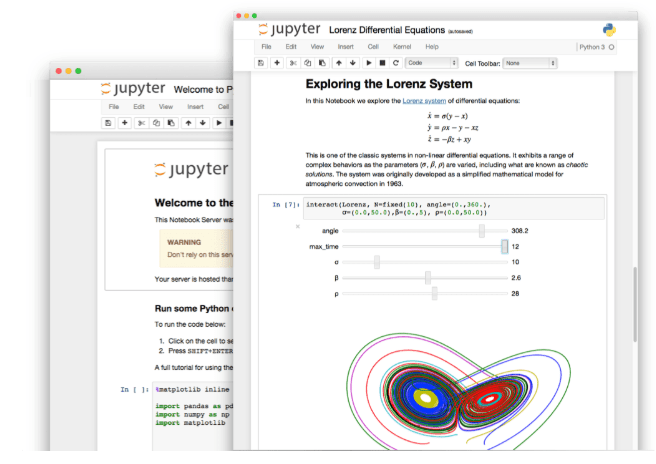
Task: Close the interact widget with small x
Action: (298, 226)
